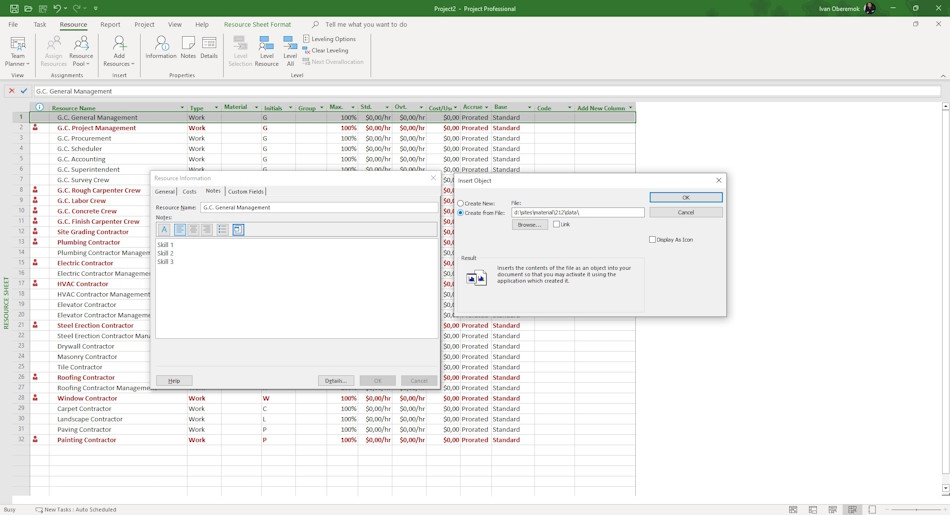Click the Browse... button
950x515 pixels.
coord(530,225)
